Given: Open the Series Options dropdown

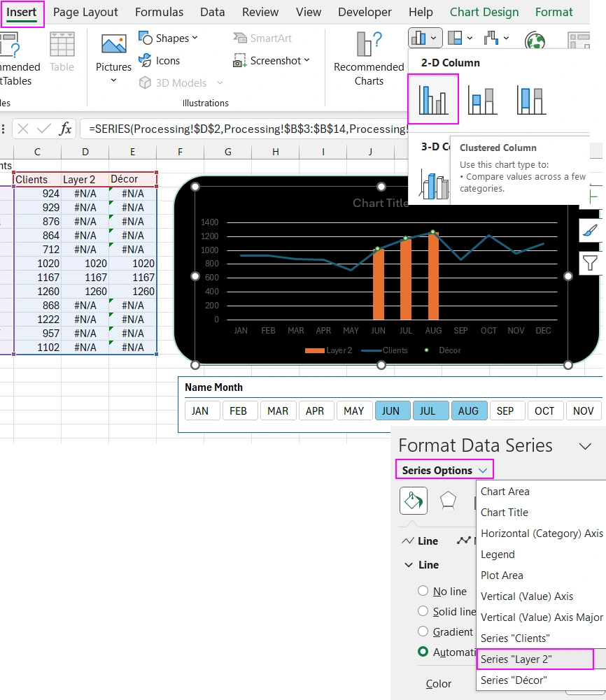Looking at the screenshot, I should click(x=444, y=469).
